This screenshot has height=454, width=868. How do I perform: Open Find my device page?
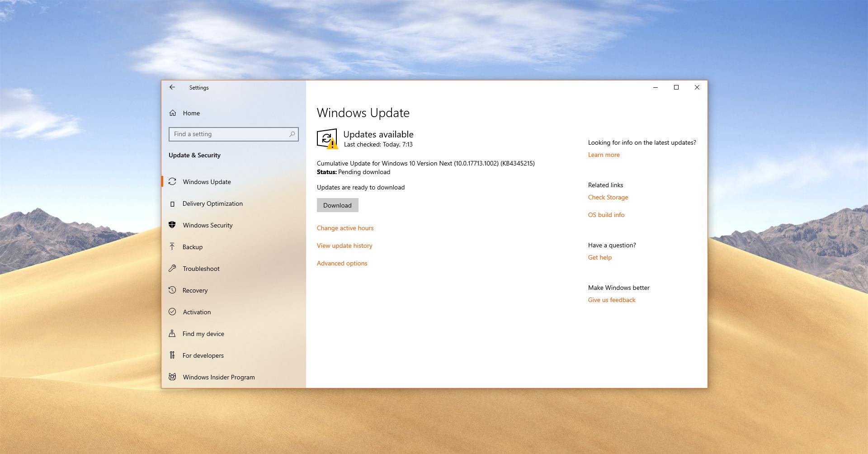point(234,334)
